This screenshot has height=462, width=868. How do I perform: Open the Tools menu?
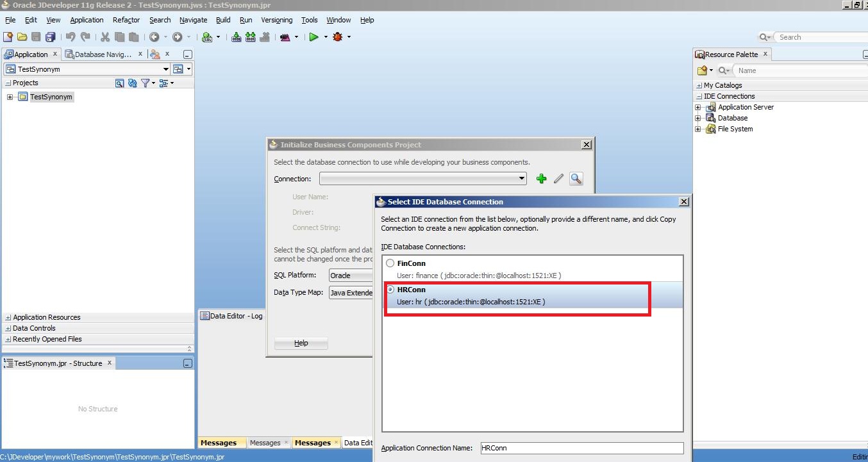pos(310,20)
